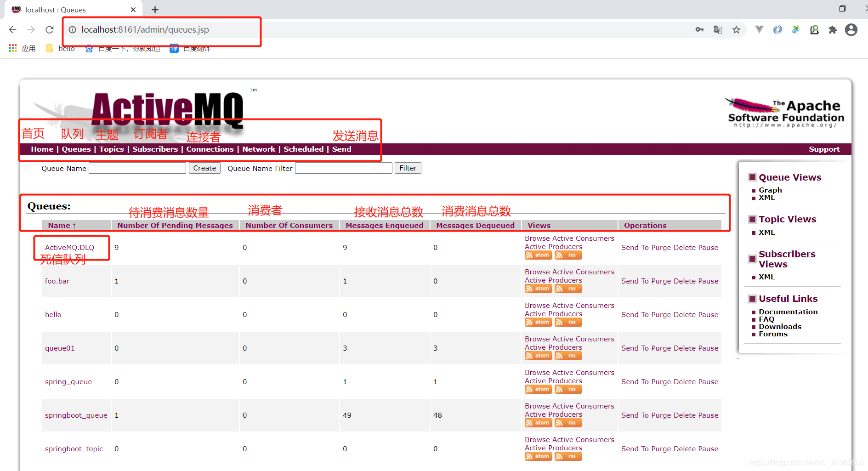Open Graph under Queue Views
868x471 pixels.
[x=770, y=190]
